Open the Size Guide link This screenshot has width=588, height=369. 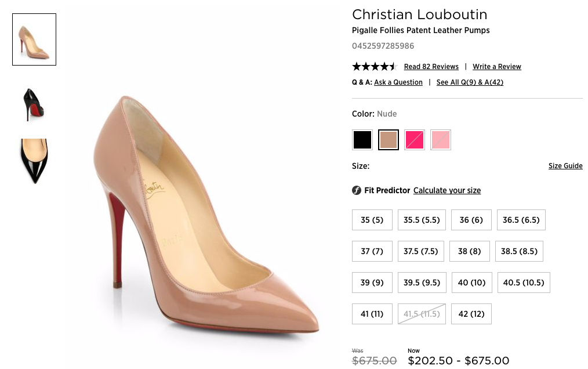(x=565, y=166)
